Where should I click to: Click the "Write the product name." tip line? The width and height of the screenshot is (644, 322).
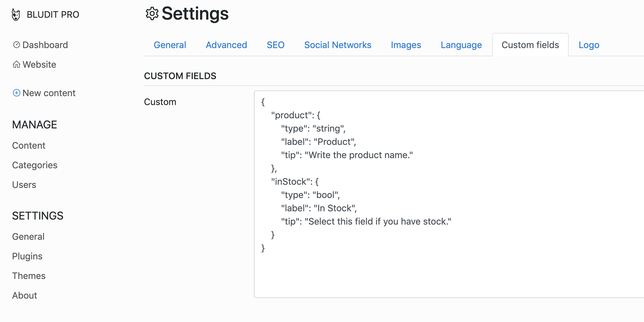click(x=347, y=155)
